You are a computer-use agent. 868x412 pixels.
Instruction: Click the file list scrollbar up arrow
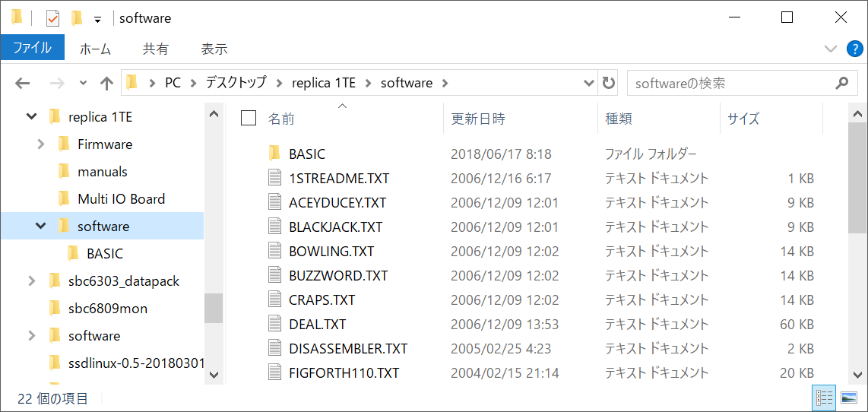coord(857,114)
